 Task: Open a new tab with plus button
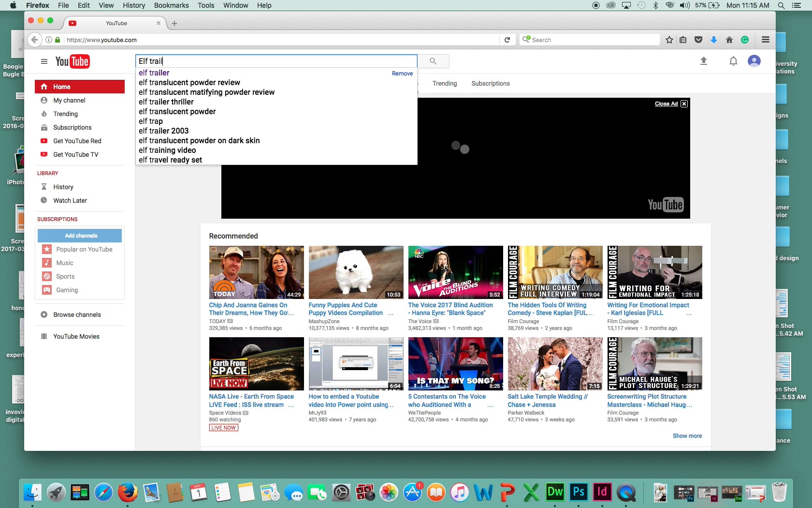tap(174, 23)
